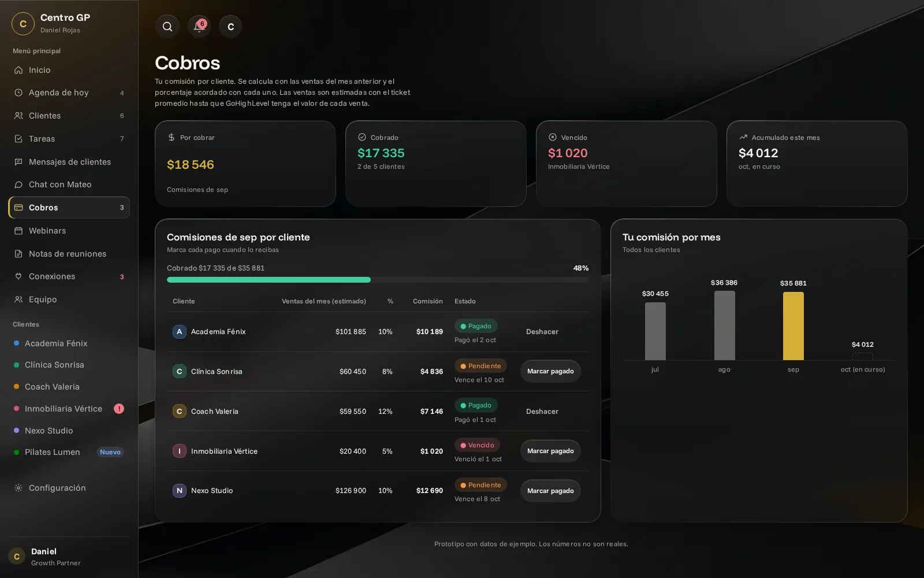Click the Inicio home icon

(x=18, y=70)
